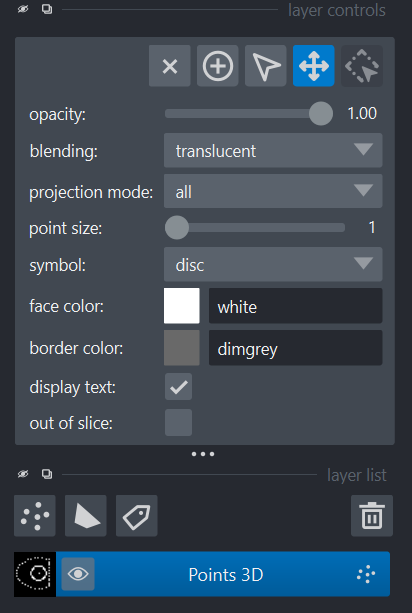Open the blending dropdown showing translucent

pyautogui.click(x=273, y=151)
